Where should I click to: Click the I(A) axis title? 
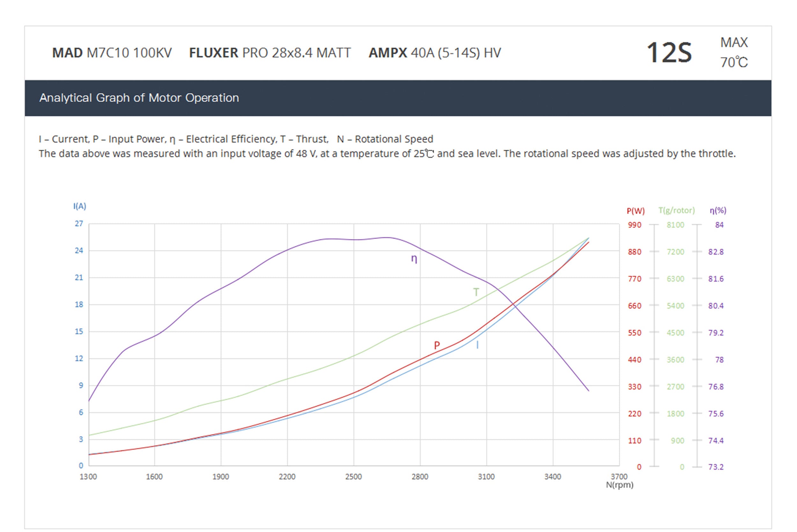(80, 206)
